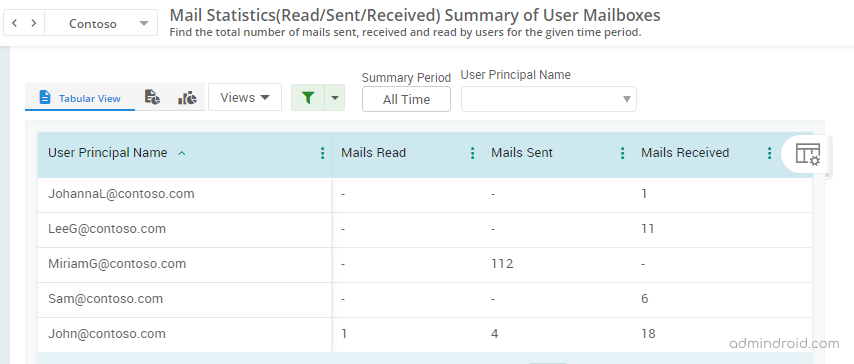Open Mails Read column options menu
854x364 pixels.
click(x=472, y=154)
